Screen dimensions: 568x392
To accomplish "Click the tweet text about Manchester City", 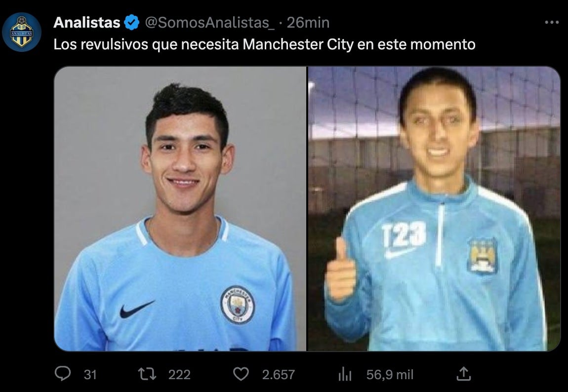I will tap(264, 44).
